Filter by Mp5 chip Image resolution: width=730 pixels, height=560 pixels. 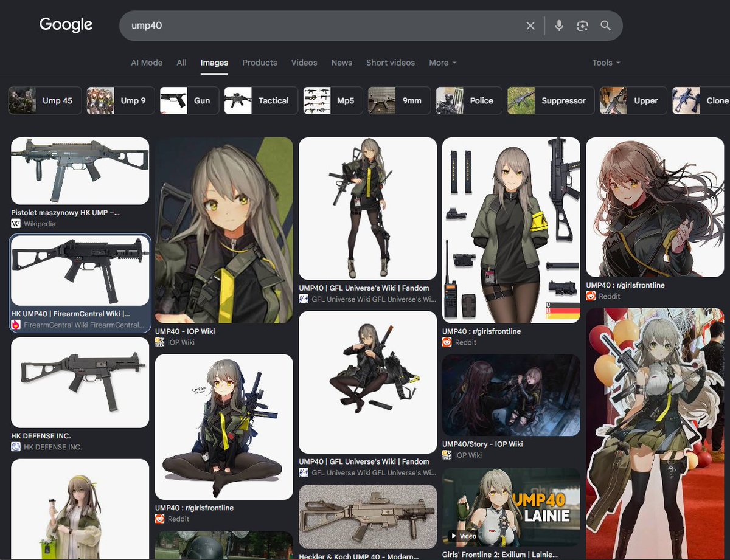[332, 100]
